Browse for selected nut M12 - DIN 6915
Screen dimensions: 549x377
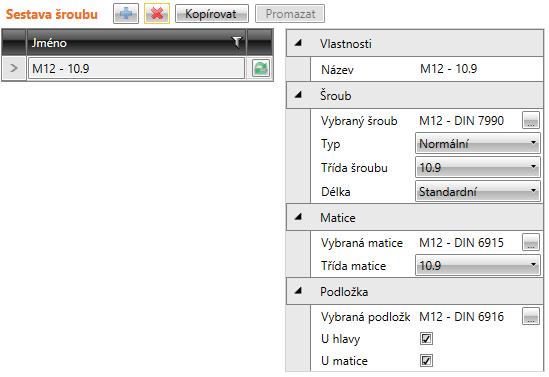coord(531,242)
